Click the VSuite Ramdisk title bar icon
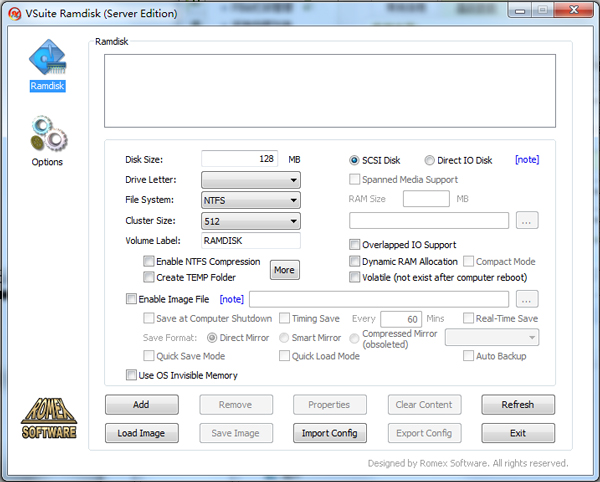 [15, 14]
